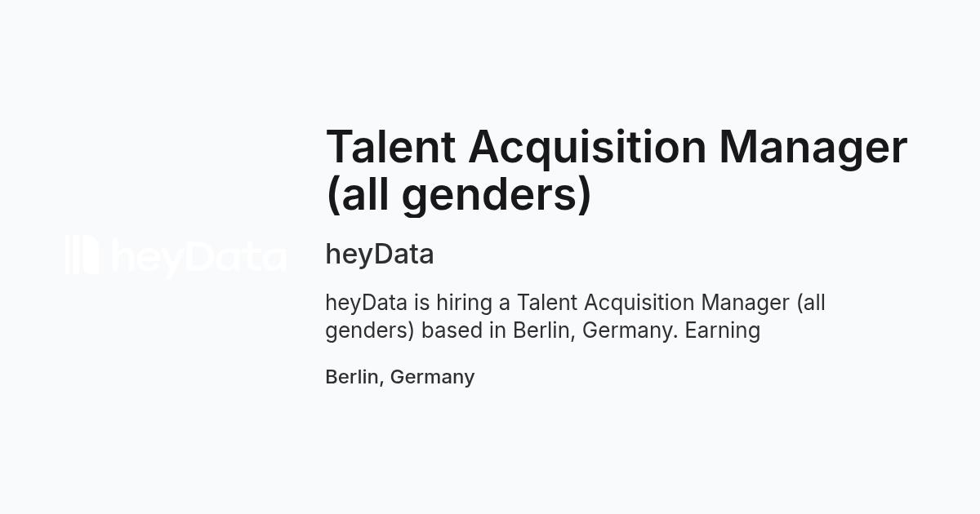Click description line "genders) based in Berlin"
The height and width of the screenshot is (514, 980).
543,330
